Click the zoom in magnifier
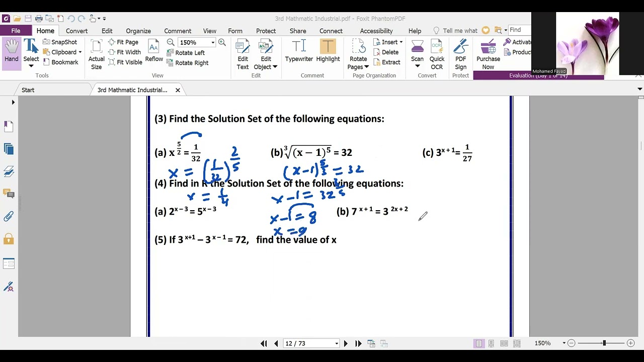 [x=222, y=42]
